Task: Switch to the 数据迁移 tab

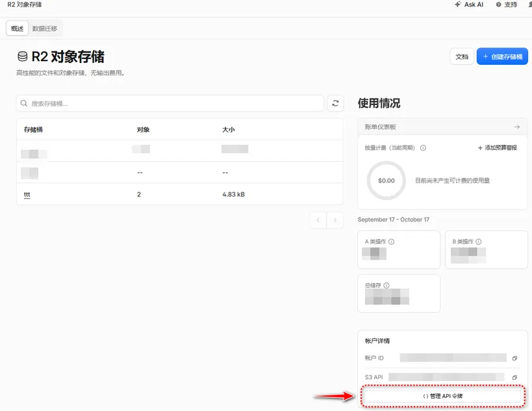Action: (45, 29)
